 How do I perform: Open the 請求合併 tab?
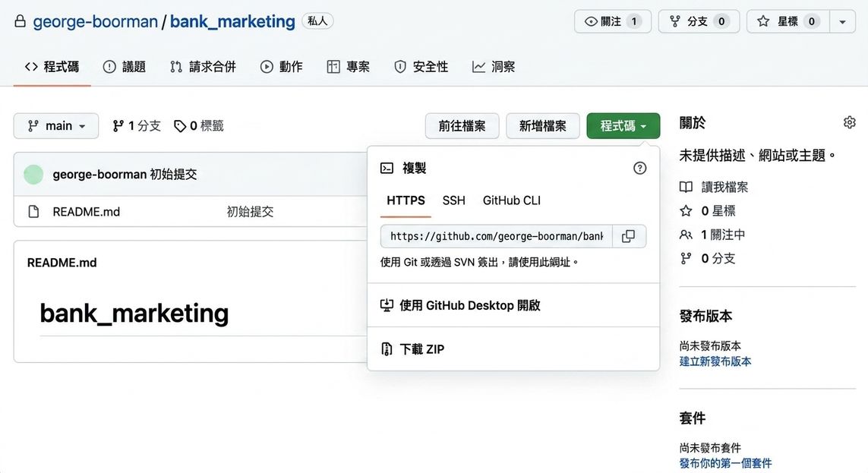(204, 67)
